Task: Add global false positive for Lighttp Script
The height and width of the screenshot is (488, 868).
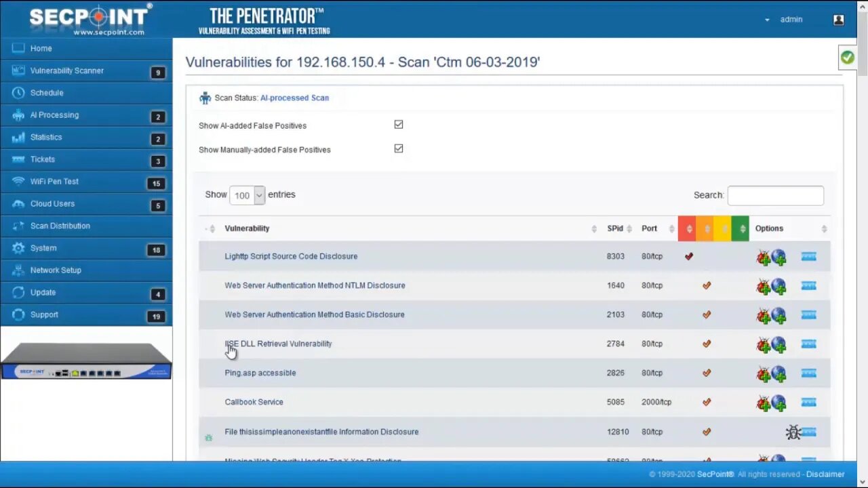Action: [778, 258]
